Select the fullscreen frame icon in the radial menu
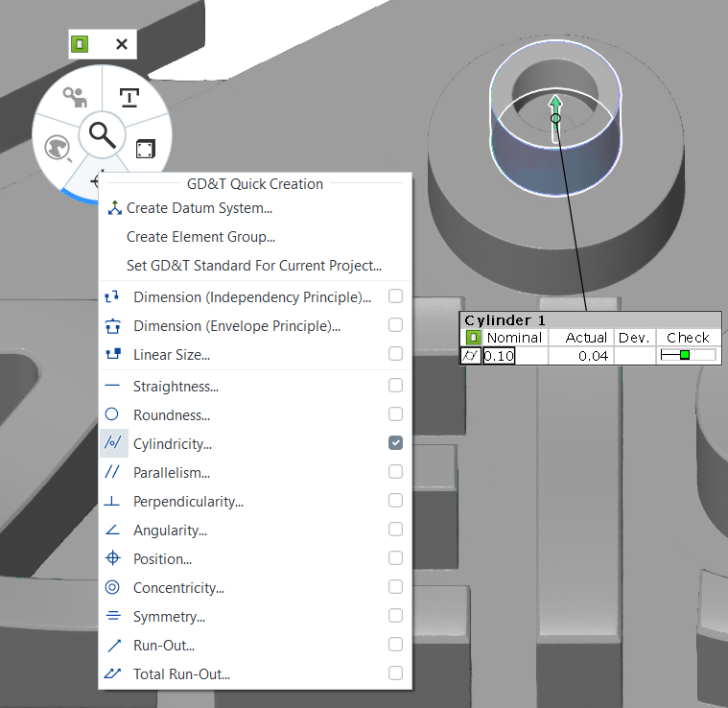728x708 pixels. [146, 150]
